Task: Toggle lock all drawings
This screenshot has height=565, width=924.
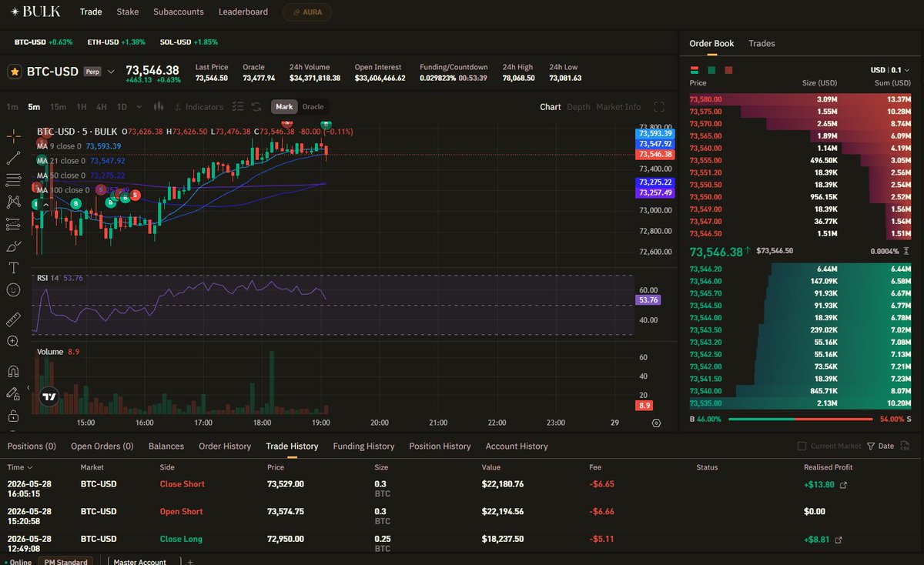Action: tap(14, 416)
